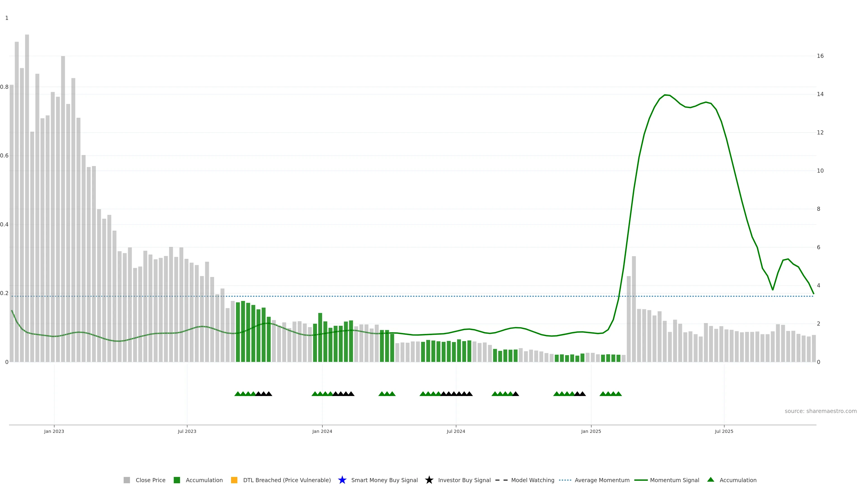Click the dashed Model Watching legend line
This screenshot has width=868, height=488.
pyautogui.click(x=501, y=480)
